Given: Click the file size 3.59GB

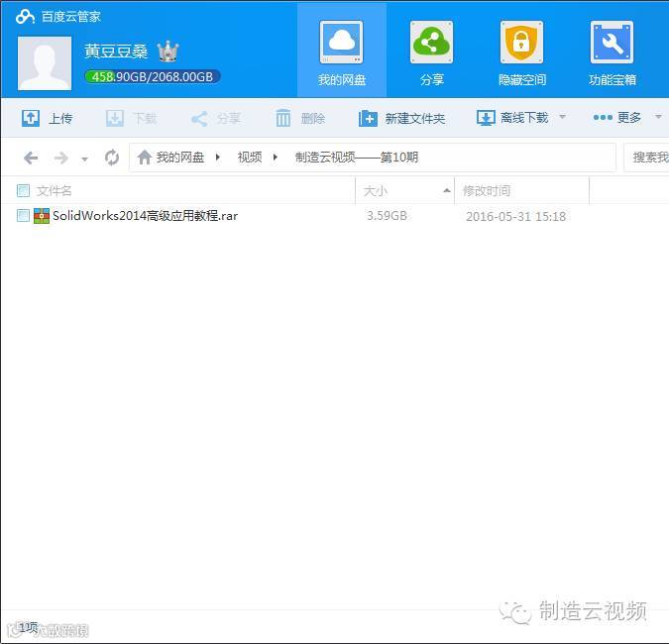Looking at the screenshot, I should 387,215.
